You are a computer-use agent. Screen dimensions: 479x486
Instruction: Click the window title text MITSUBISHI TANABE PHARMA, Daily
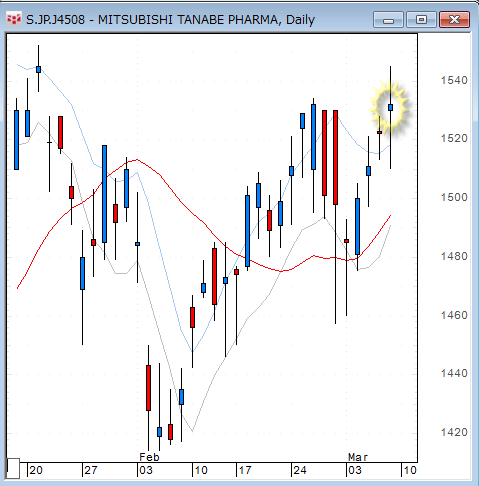206,20
